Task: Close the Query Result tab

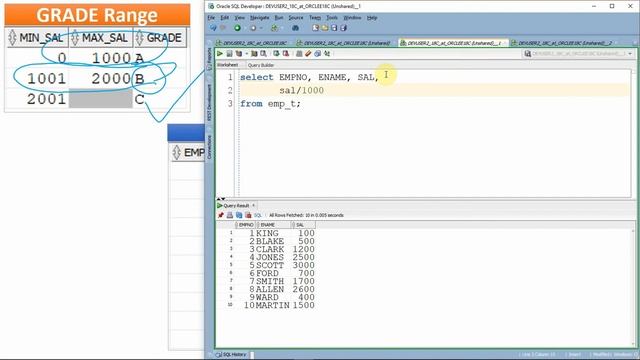Action: click(253, 205)
